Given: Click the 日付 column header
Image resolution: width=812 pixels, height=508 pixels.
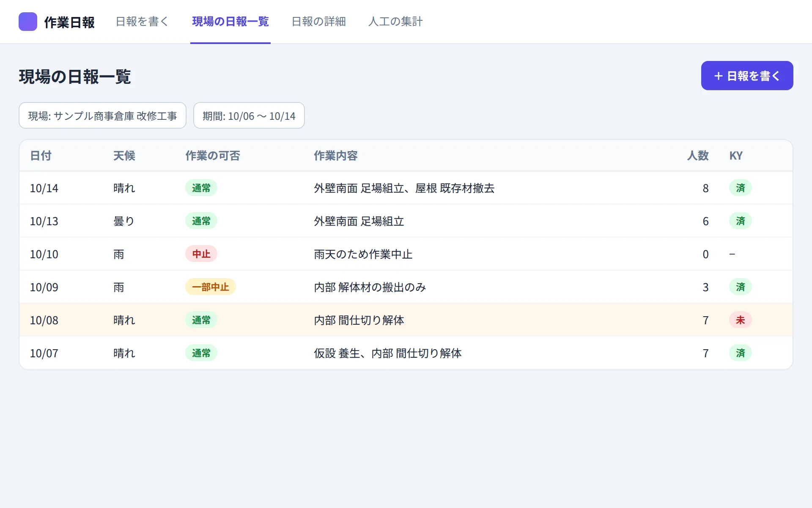Looking at the screenshot, I should coord(41,156).
